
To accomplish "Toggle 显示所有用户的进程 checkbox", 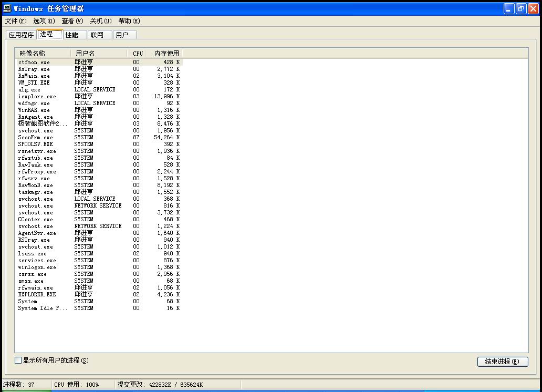I will pyautogui.click(x=18, y=360).
